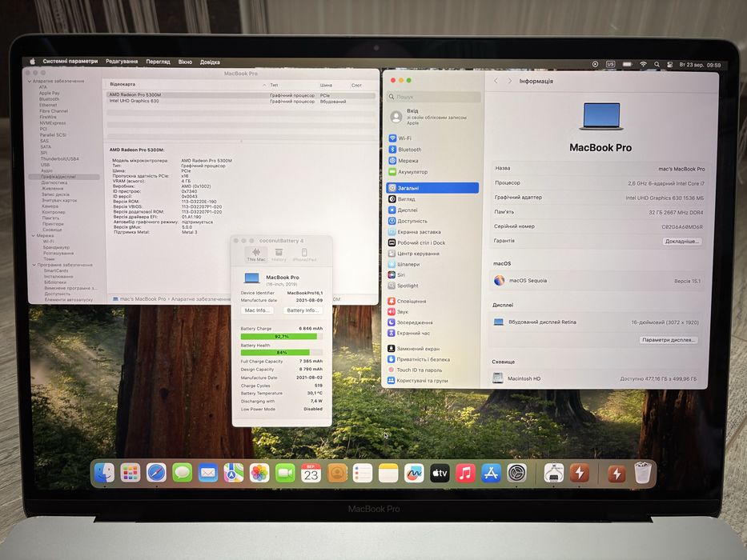The image size is (747, 560).
Task: Launch Safari from the Dock
Action: tap(156, 474)
